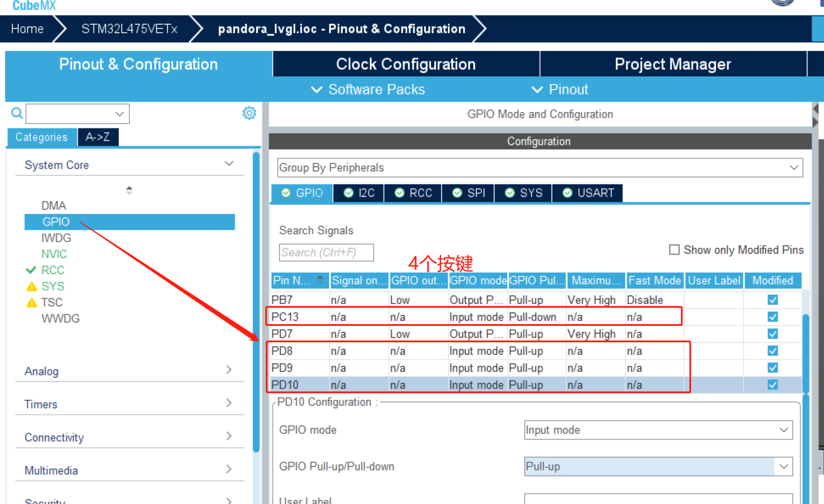Click the SYS warning triangle icon

[32, 287]
